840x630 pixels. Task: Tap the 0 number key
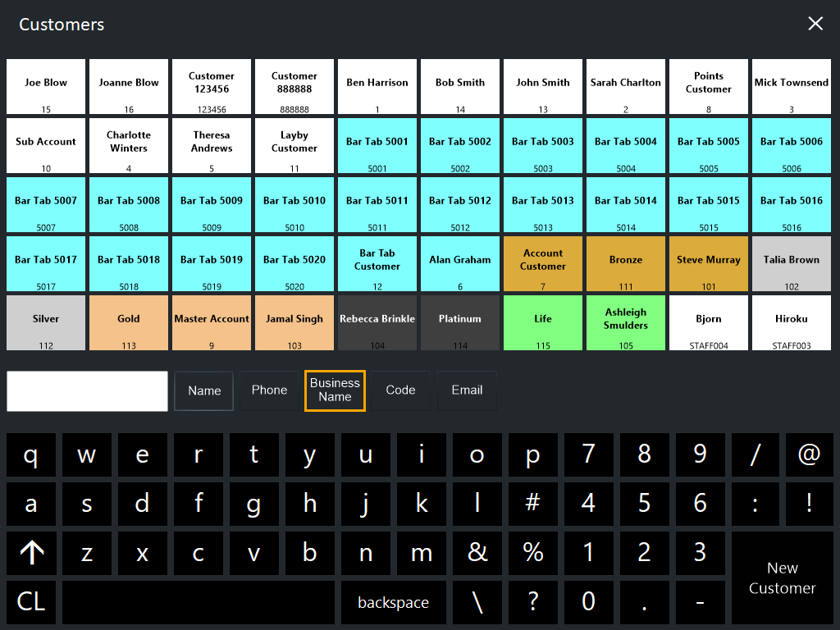588,602
